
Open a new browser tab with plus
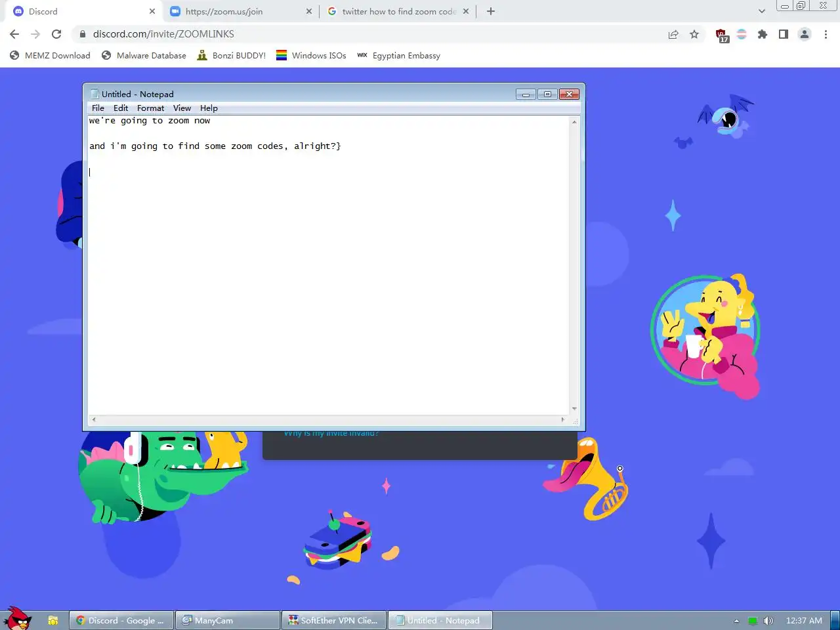pos(491,11)
